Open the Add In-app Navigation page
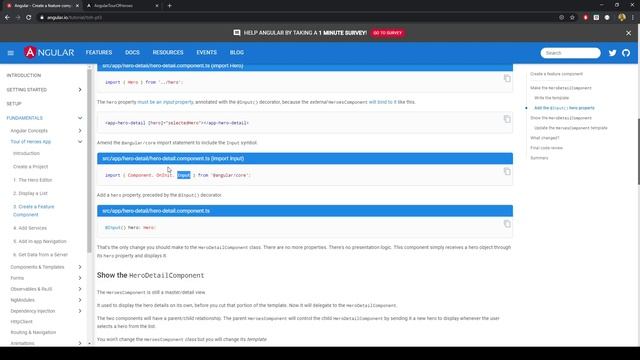 pos(40,242)
